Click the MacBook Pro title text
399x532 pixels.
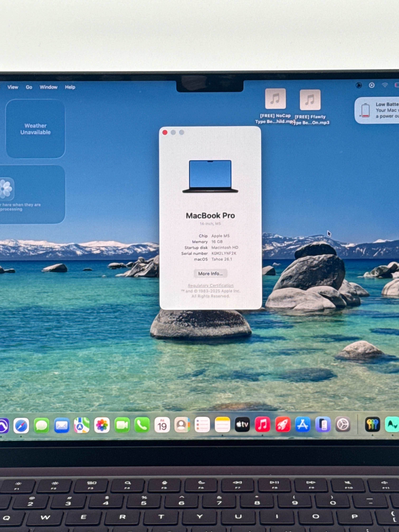click(x=210, y=215)
